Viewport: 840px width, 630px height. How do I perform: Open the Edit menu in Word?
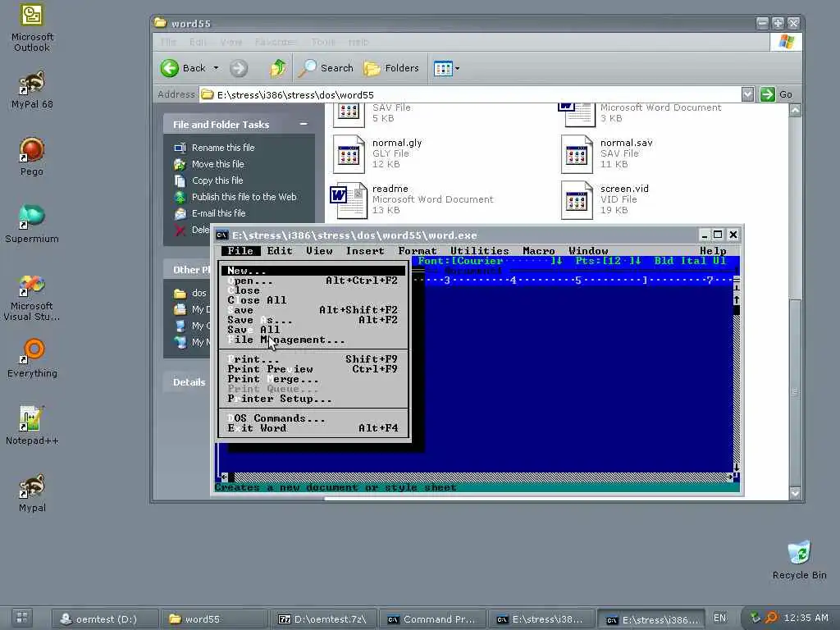(x=280, y=251)
